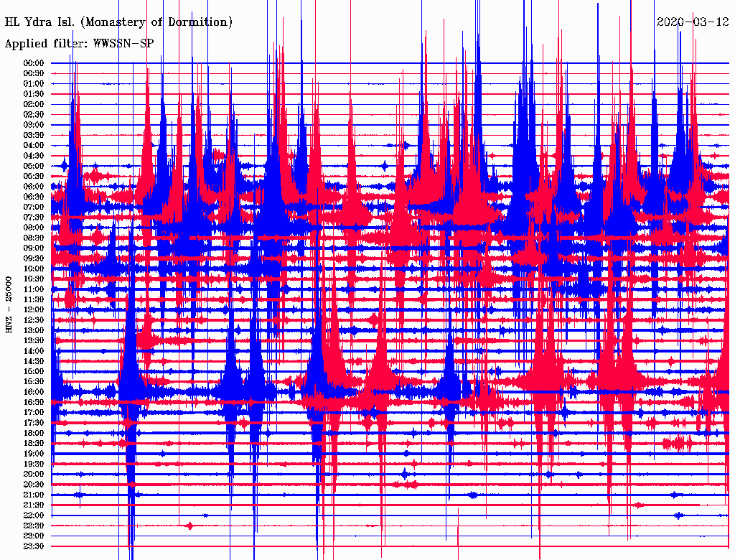Image resolution: width=735 pixels, height=560 pixels.
Task: Select the 16:30 time label
Action: point(34,402)
